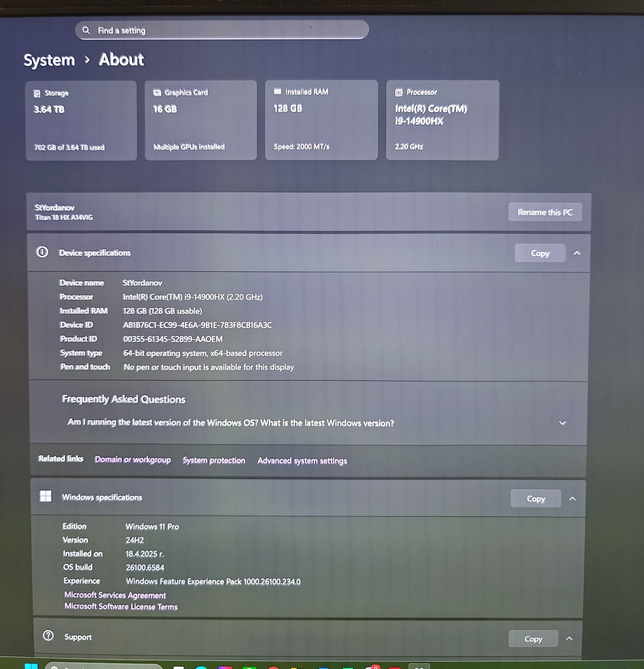Select the 128 GB (128 GB usable) text
Screen dimensions: 644x669
coord(163,311)
